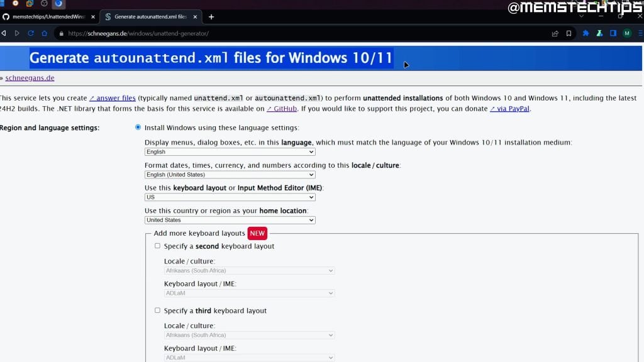Open the display language dropdown showing English
644x362 pixels.
coord(230,152)
